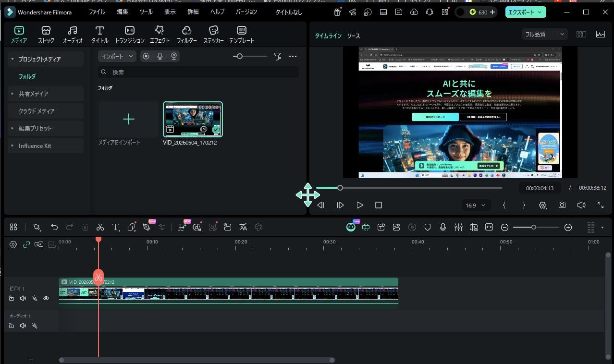Open the エフェクト (Effects) panel
The height and width of the screenshot is (364, 614).
click(x=160, y=35)
